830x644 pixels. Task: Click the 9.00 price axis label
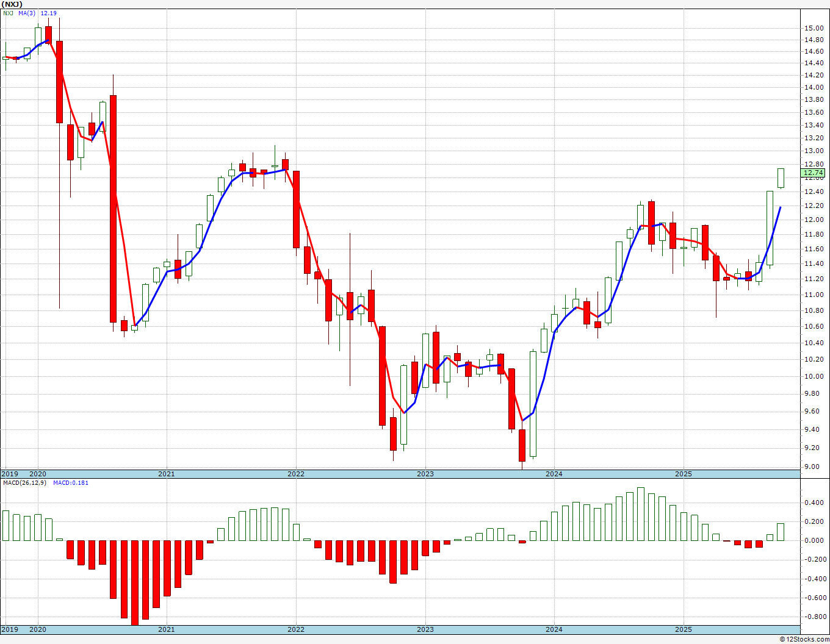(814, 467)
